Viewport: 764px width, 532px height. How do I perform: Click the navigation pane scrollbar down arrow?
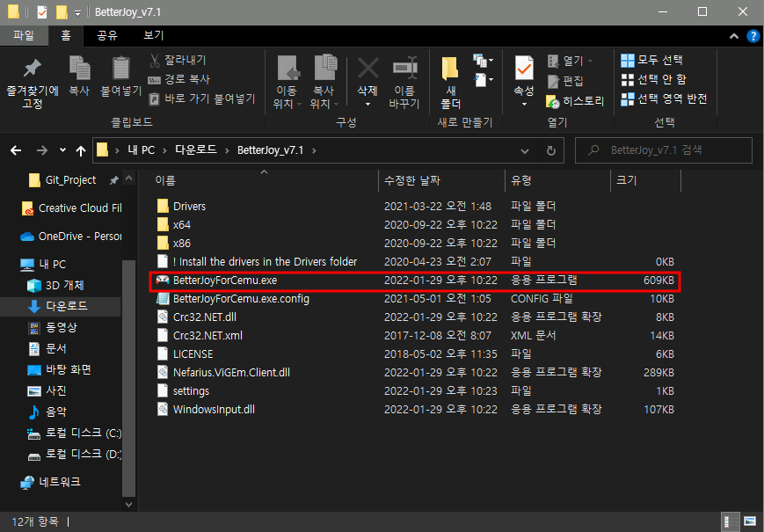[128, 505]
